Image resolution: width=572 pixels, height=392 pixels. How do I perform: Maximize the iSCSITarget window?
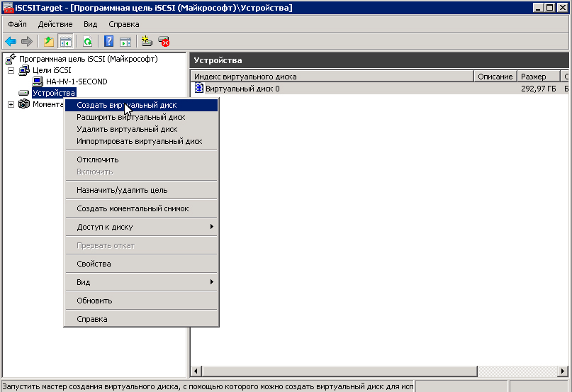tap(550, 8)
